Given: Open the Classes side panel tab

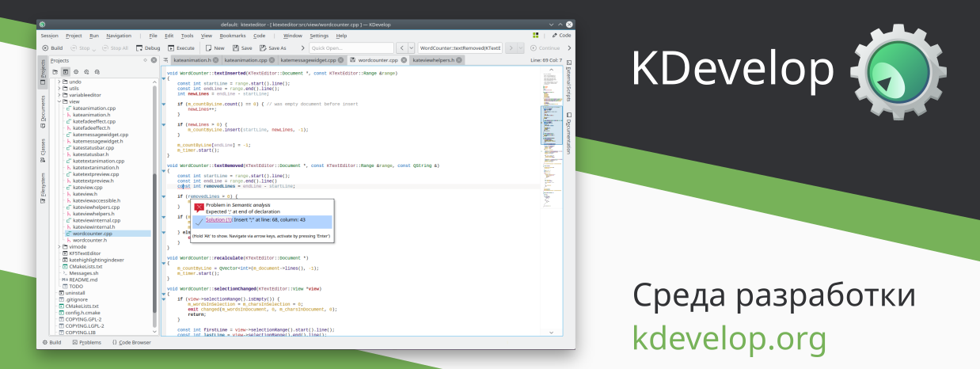Looking at the screenshot, I should tap(43, 149).
